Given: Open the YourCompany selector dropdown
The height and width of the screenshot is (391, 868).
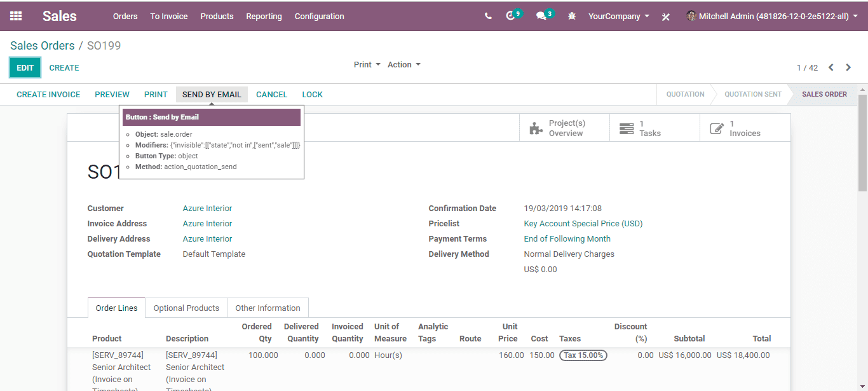Looking at the screenshot, I should coord(619,17).
